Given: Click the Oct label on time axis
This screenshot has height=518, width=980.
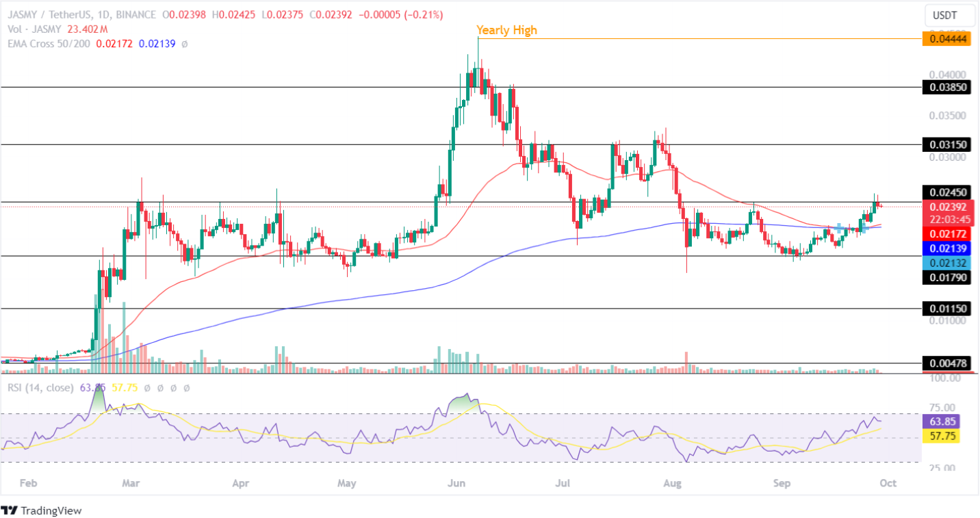Looking at the screenshot, I should [x=889, y=483].
